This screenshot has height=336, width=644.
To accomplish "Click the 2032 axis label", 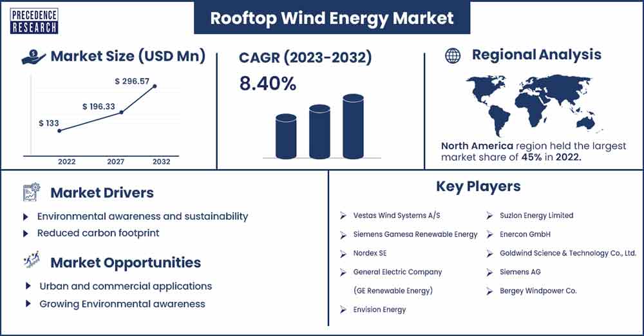I will click(162, 162).
